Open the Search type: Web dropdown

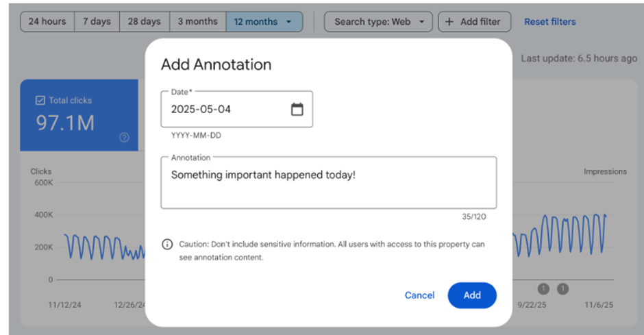point(378,22)
